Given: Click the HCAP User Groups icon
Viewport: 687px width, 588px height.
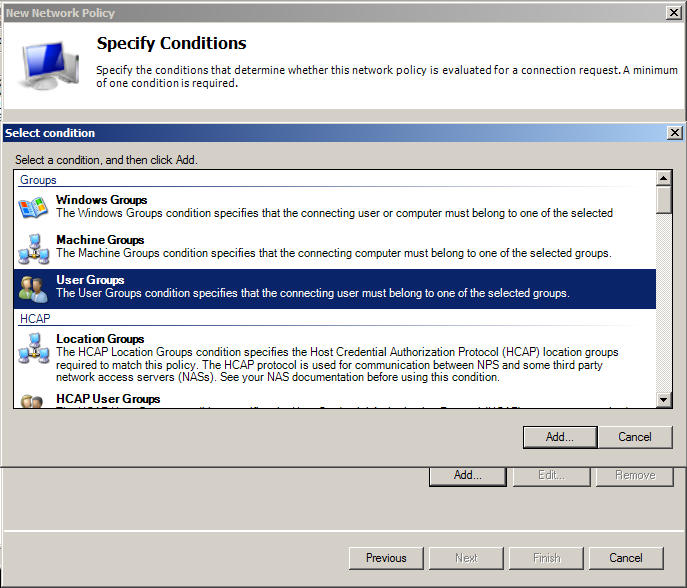Looking at the screenshot, I should point(33,401).
